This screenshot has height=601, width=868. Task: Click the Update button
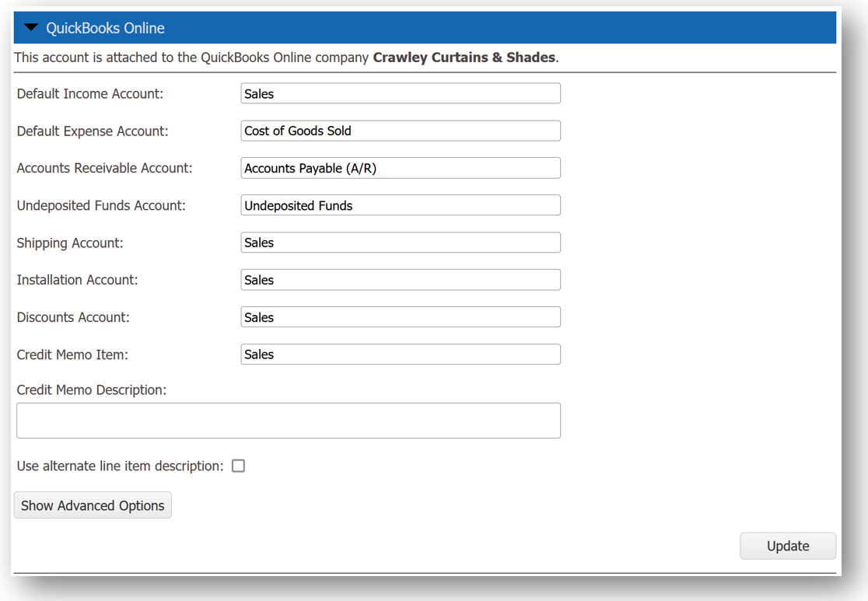(788, 547)
